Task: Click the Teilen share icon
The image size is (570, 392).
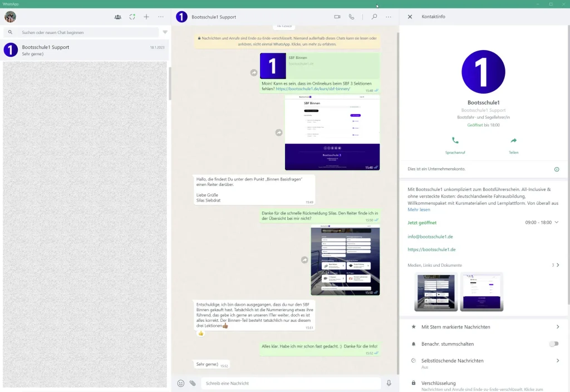Action: tap(513, 140)
